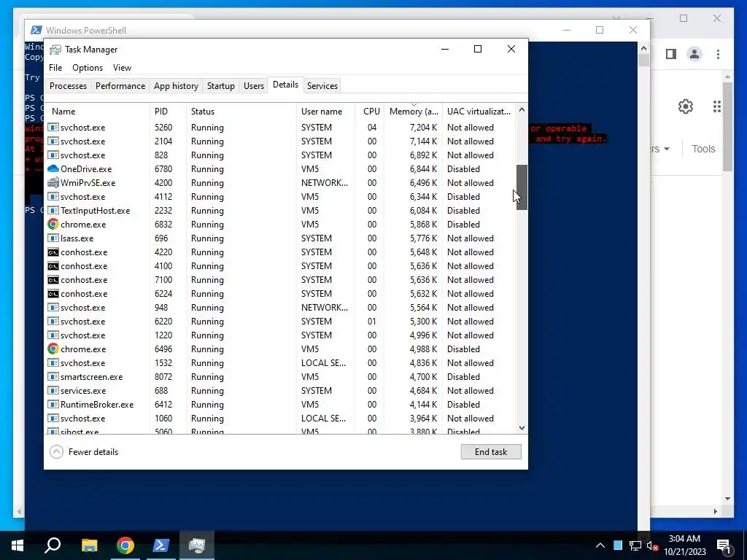The image size is (747, 560).
Task: Open the notification center icon
Action: [x=724, y=545]
